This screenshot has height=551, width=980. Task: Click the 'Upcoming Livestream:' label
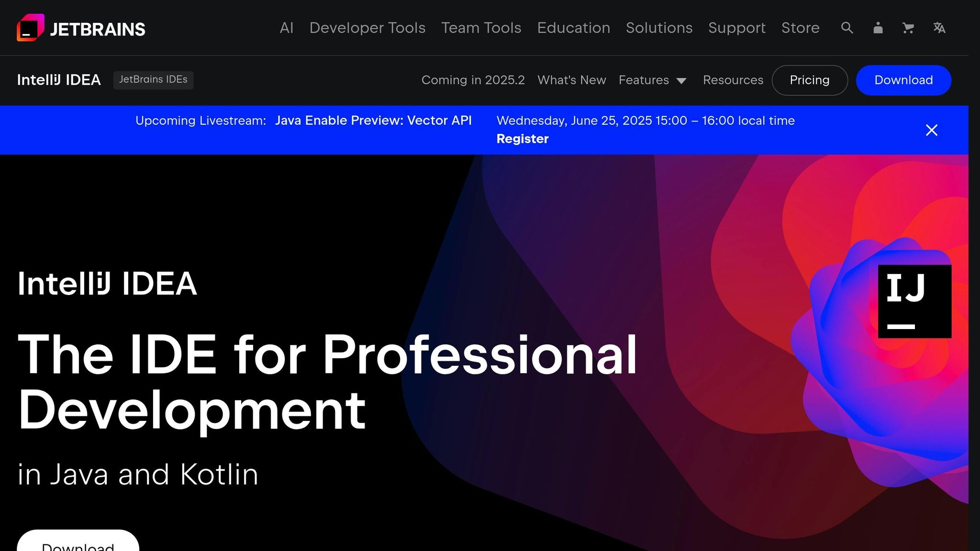[200, 121]
